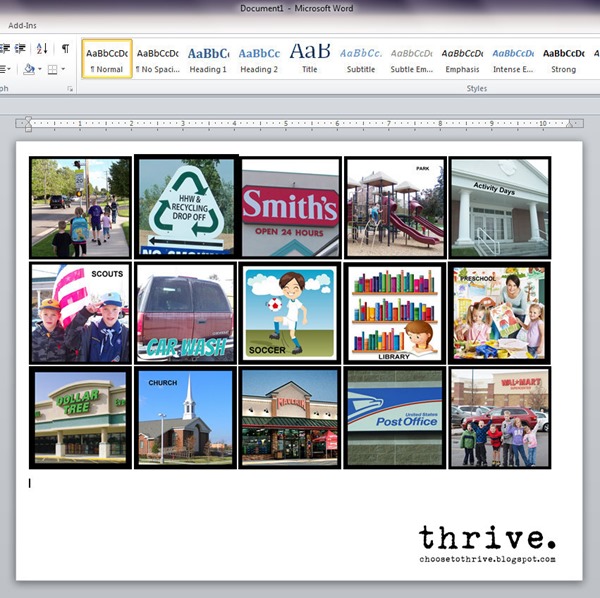Select the Post Office picture
The width and height of the screenshot is (600, 598).
[x=395, y=417]
